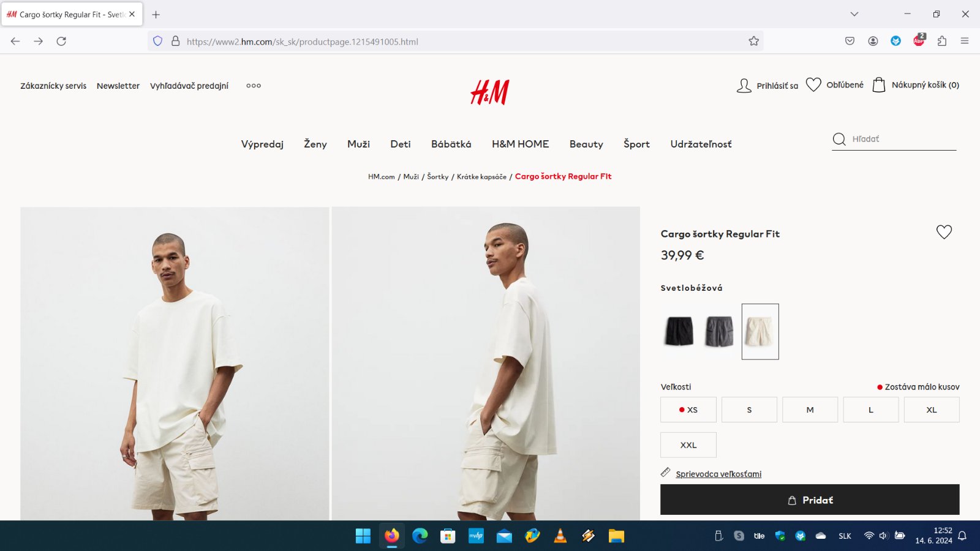Click the Prihlásiť sa user icon
Screen dimensions: 980x551
[744, 85]
